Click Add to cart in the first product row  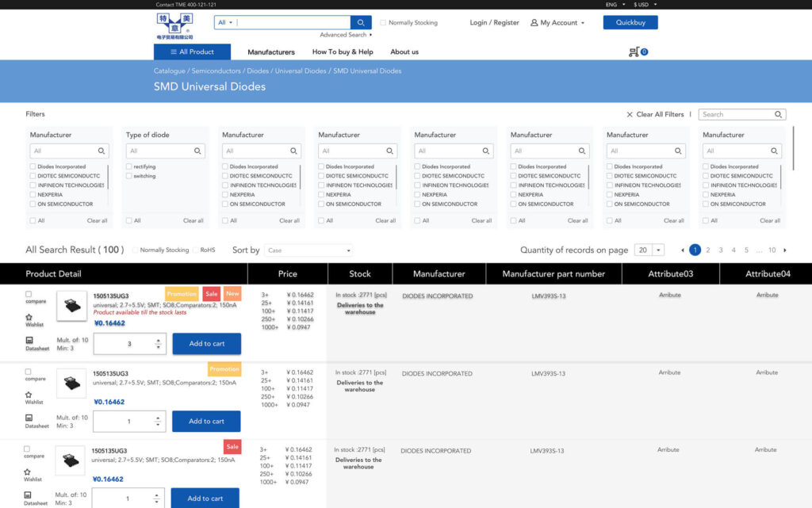tap(207, 343)
